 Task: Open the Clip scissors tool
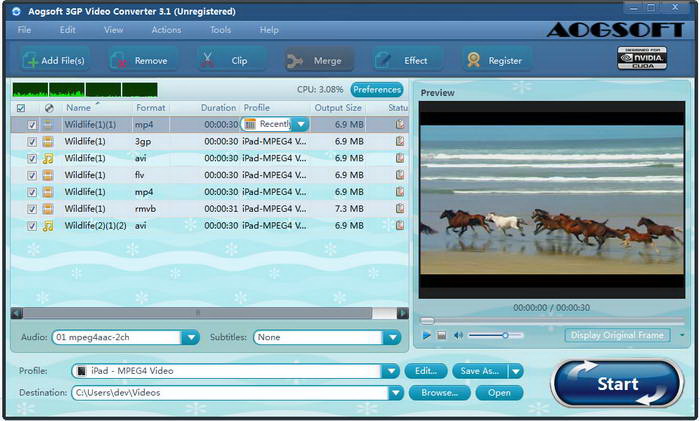(207, 60)
